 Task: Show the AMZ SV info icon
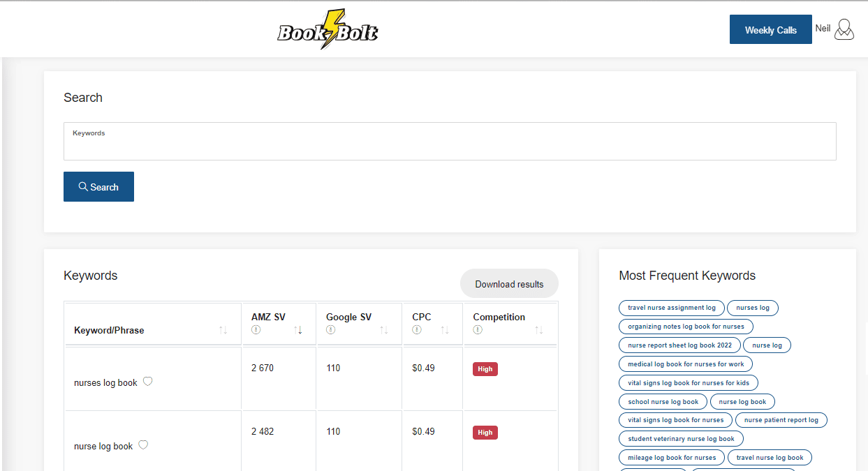tap(256, 330)
